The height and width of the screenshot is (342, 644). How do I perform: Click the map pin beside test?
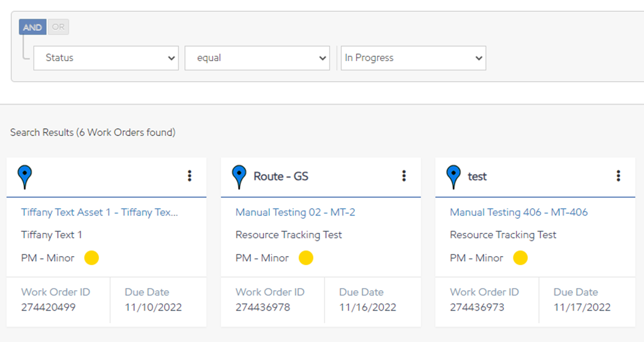[x=453, y=176]
